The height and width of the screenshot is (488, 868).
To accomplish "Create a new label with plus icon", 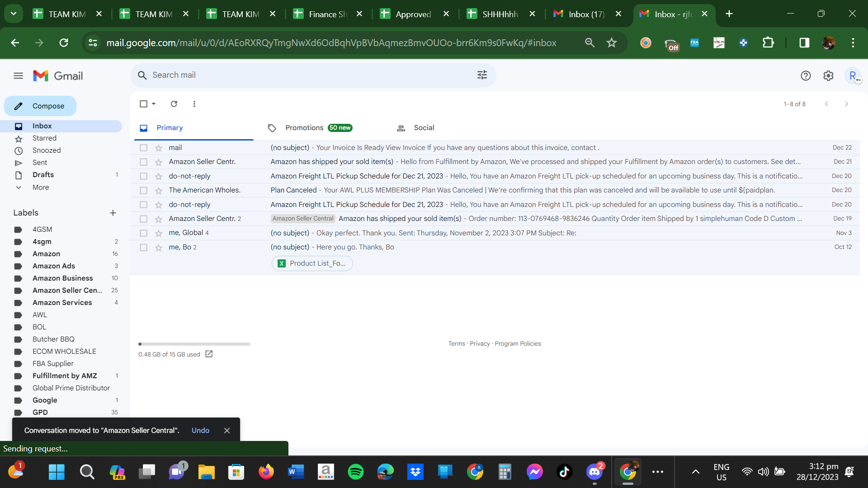I will pyautogui.click(x=113, y=213).
